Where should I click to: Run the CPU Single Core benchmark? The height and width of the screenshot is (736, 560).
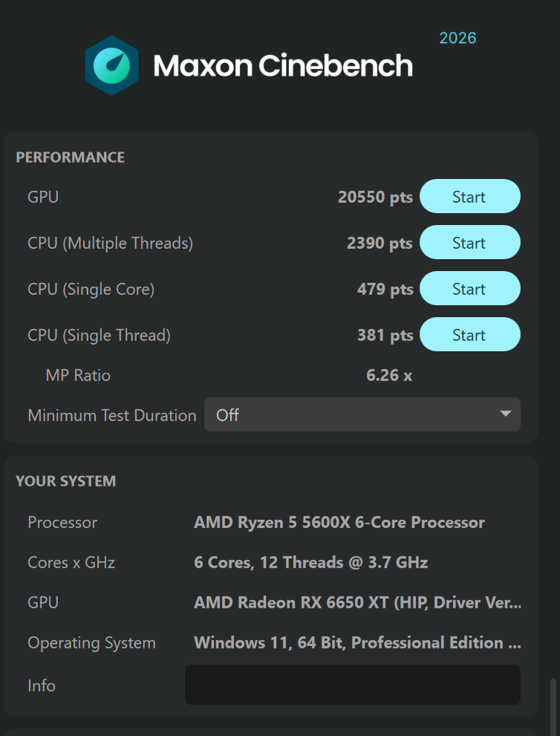point(469,289)
